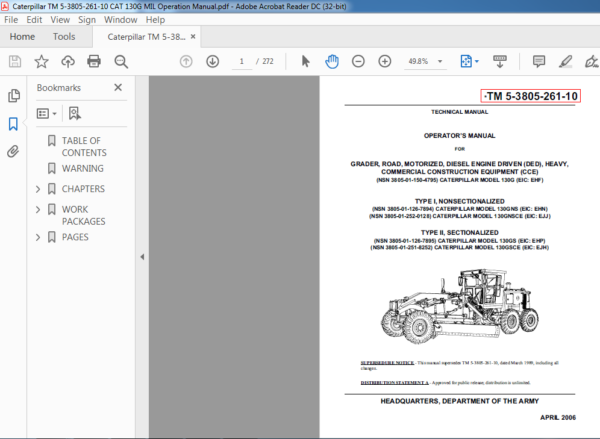This screenshot has width=600, height=439.
Task: Click HEADQUARTERS, DEPARTMENT OF THE ARMY text
Action: (460, 401)
